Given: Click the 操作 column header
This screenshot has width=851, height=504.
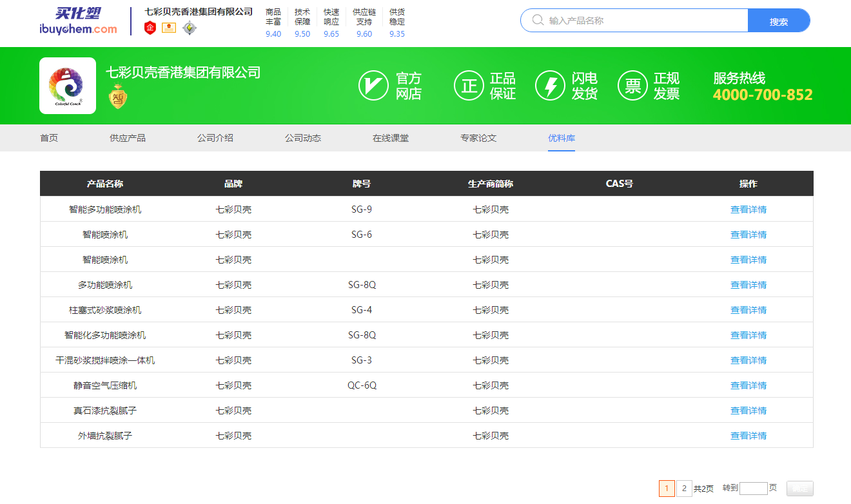Looking at the screenshot, I should [x=748, y=184].
